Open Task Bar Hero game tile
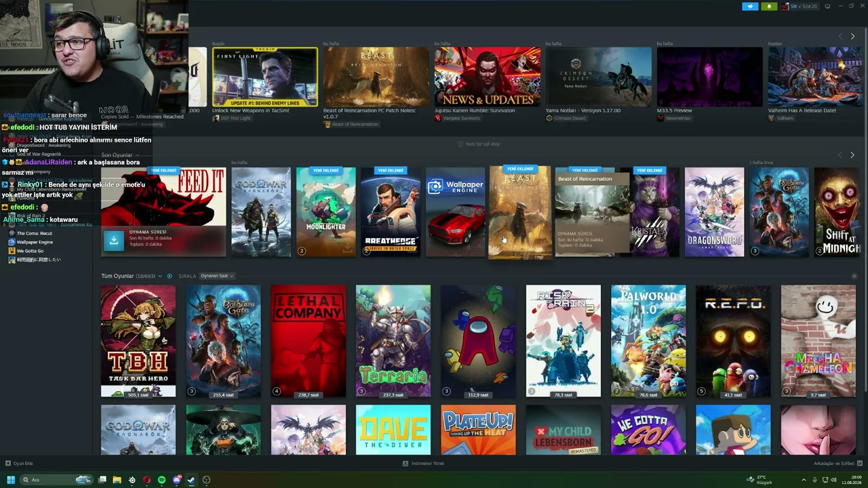 click(138, 341)
